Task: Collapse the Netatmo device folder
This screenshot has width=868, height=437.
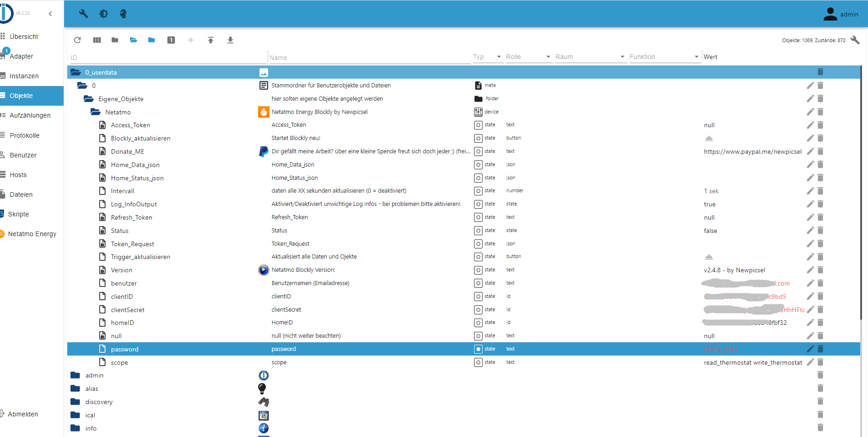Action: point(96,112)
